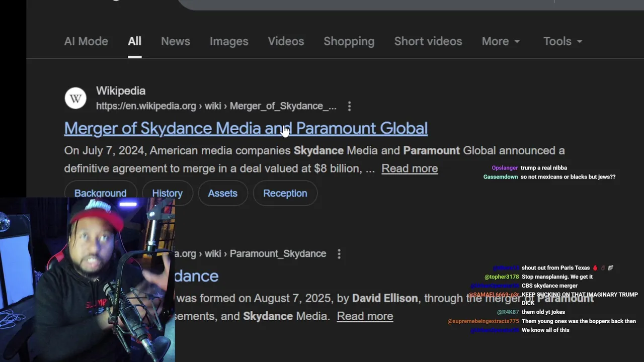Viewport: 644px width, 362px height.
Task: Click the en.wikipedia.org Merger_of_Skydance URL breadcrumb
Action: click(x=216, y=106)
